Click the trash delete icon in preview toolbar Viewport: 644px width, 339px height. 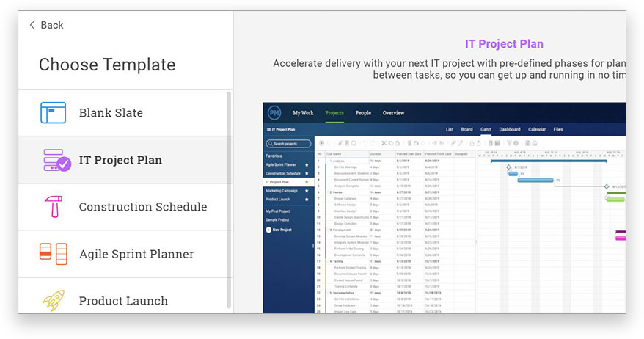(409, 143)
